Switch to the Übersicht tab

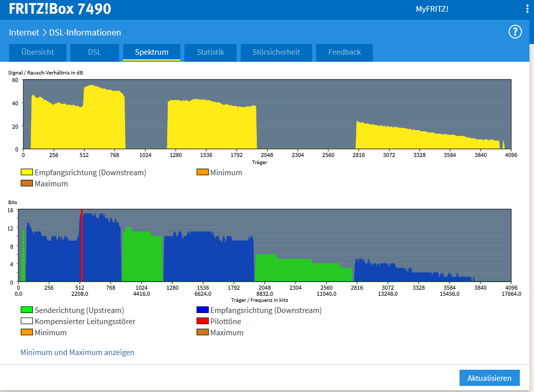point(37,53)
